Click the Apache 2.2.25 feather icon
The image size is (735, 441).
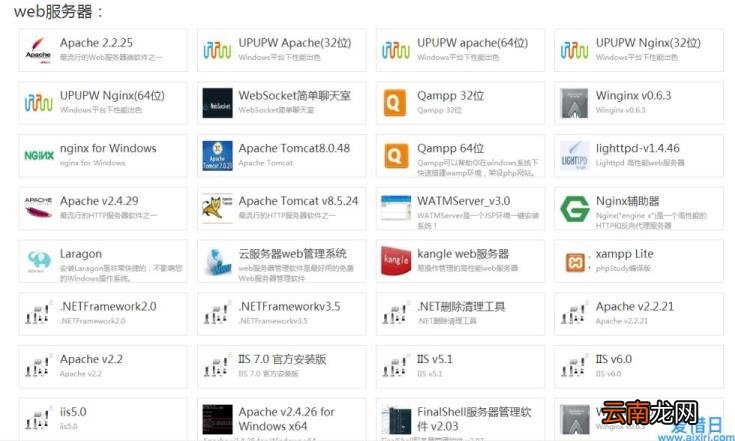pos(38,50)
